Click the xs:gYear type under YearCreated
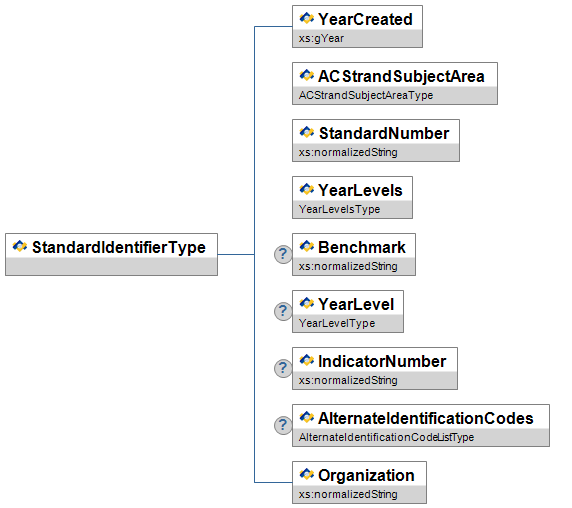The height and width of the screenshot is (508, 572). click(x=321, y=38)
